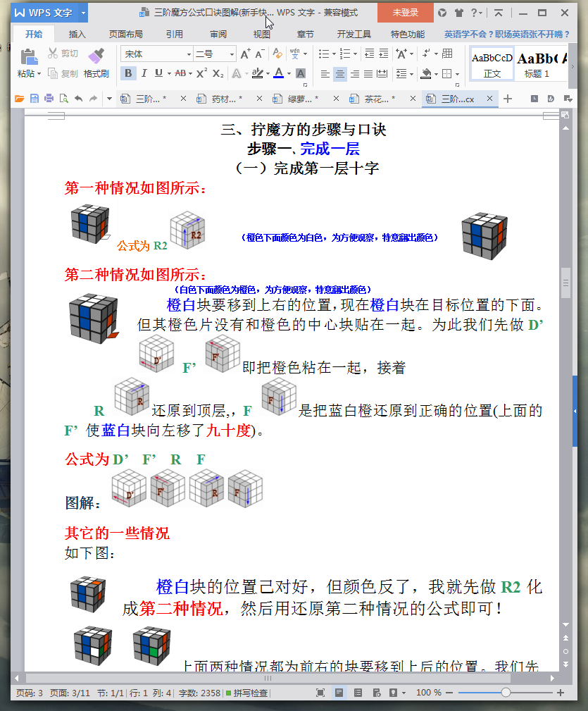
Task: Switch to 引用 ribbon tab
Action: (175, 34)
